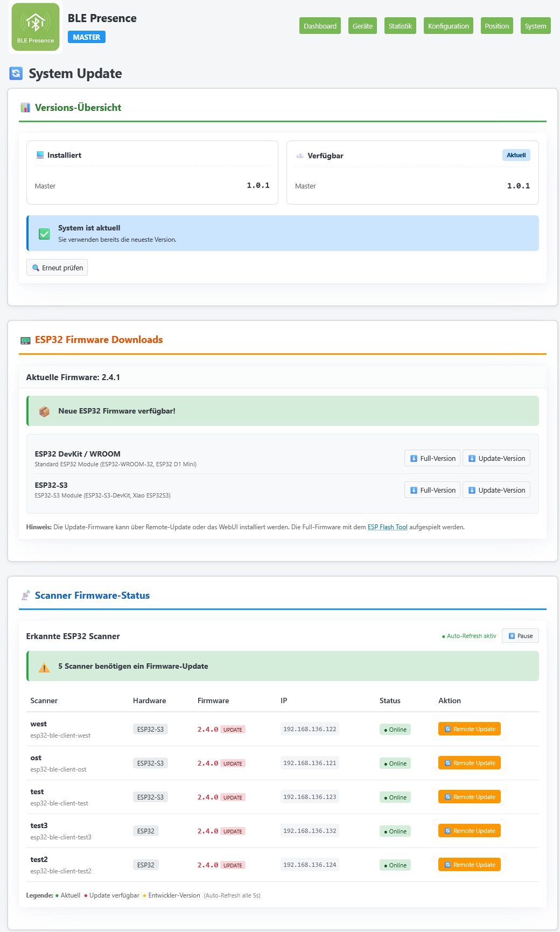Go to the Konfiguration page
Viewport: 560px width, 932px height.
[x=449, y=26]
